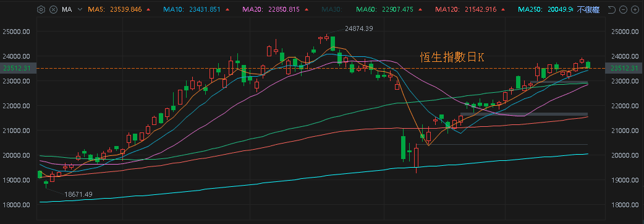Click the red arrow next to MA5 value
This screenshot has height=224, width=644.
(x=148, y=9)
